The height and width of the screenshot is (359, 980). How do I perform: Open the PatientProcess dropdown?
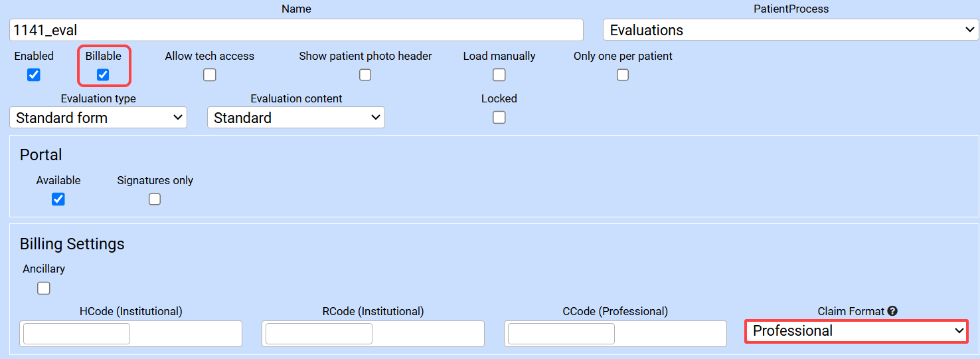(x=790, y=30)
